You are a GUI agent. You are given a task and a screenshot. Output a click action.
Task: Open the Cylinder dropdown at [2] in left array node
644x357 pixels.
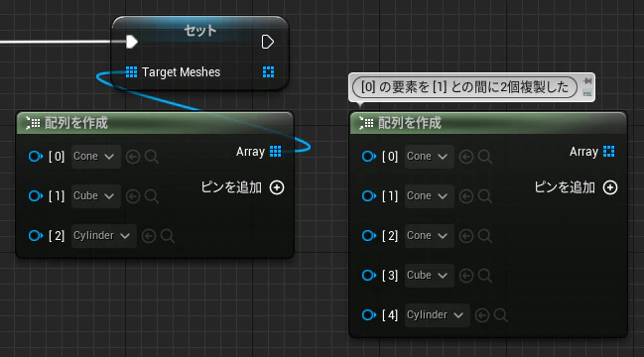pyautogui.click(x=104, y=236)
